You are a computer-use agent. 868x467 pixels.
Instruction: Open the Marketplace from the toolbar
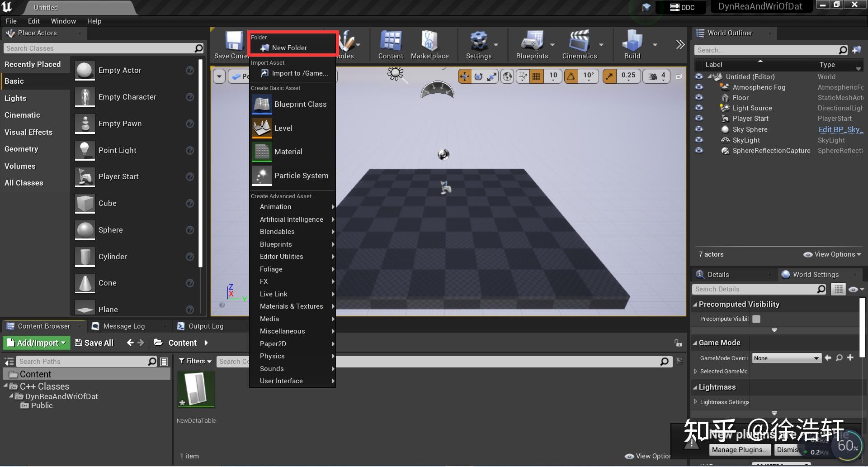[x=429, y=45]
